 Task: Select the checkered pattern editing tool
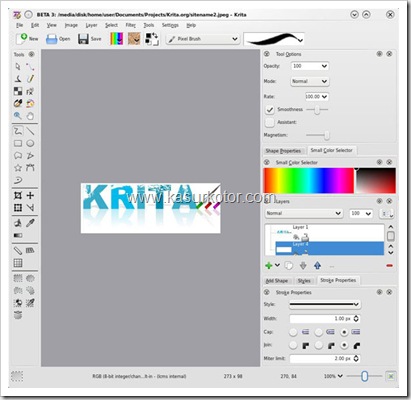[18, 91]
